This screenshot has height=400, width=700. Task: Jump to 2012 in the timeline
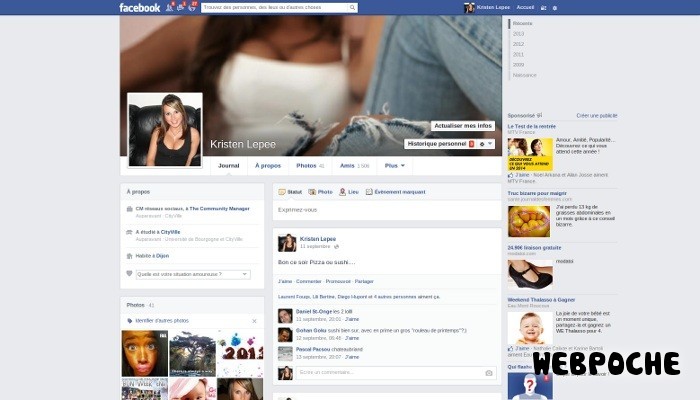click(x=518, y=44)
